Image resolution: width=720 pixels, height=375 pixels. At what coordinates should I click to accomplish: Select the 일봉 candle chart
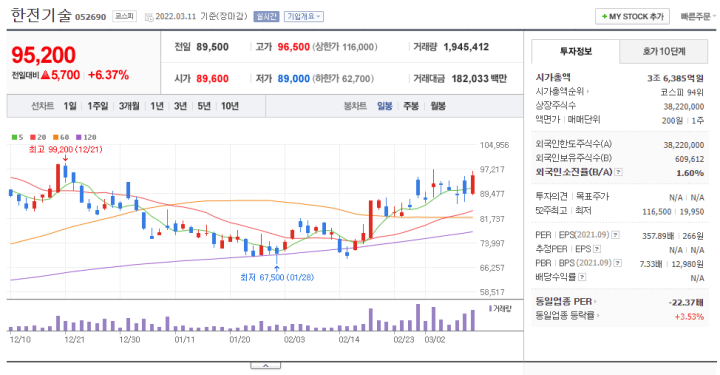[x=385, y=106]
